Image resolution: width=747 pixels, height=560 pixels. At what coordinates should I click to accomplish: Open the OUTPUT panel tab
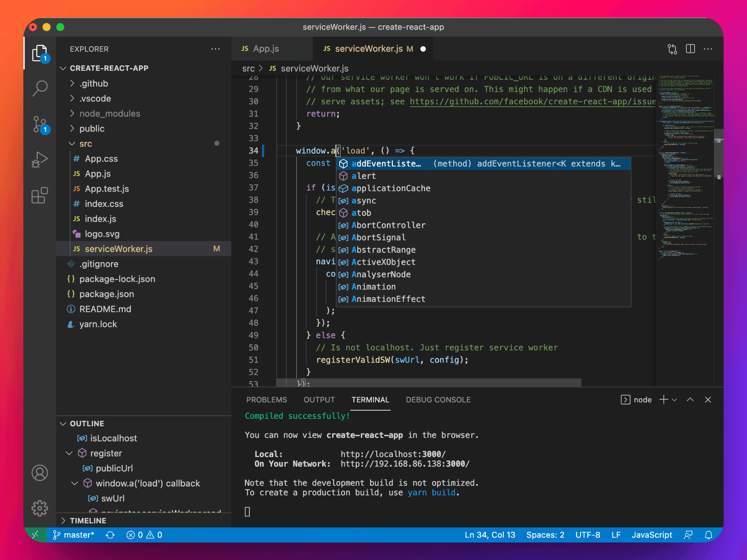tap(319, 400)
